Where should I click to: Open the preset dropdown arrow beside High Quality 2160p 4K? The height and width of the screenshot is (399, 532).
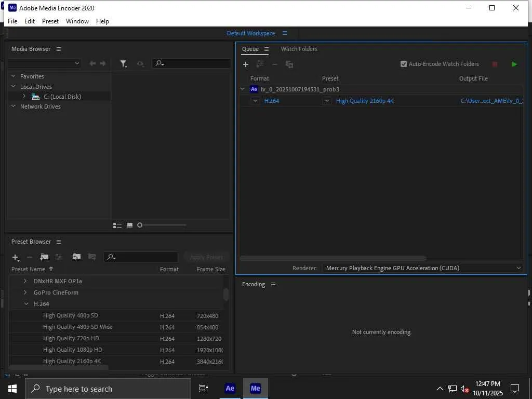[x=327, y=101]
